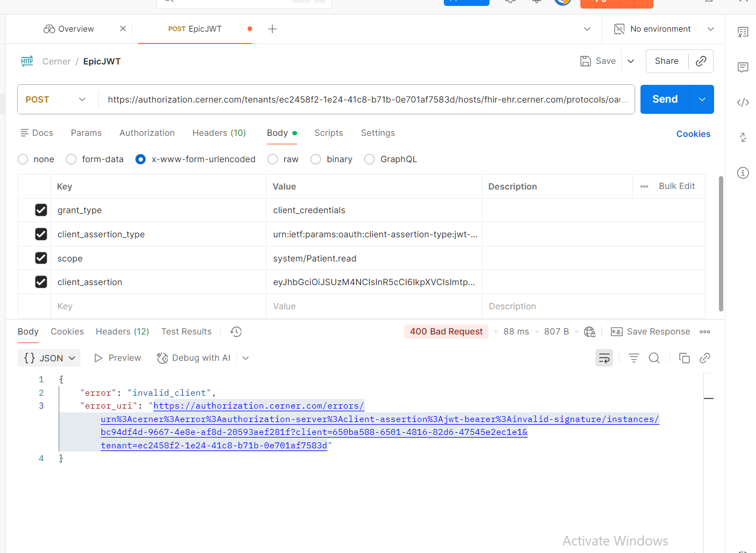Open the POST method dropdown

coord(56,100)
